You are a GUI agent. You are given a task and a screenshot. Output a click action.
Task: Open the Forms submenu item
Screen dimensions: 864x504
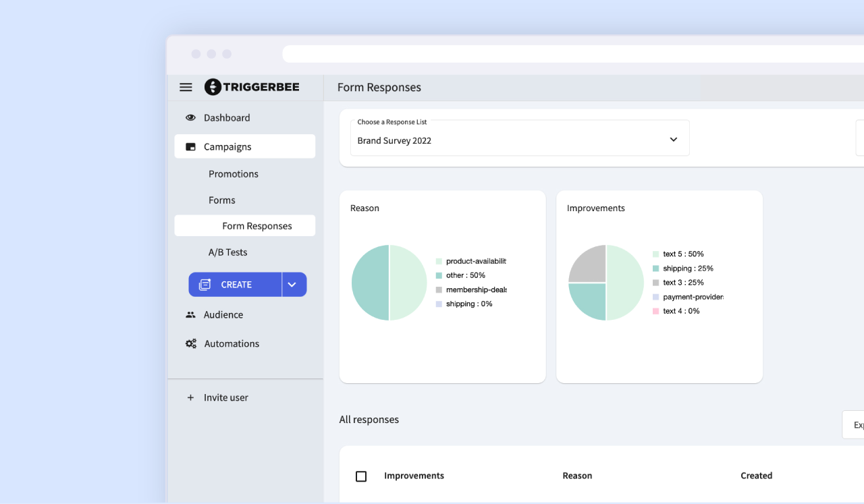222,200
